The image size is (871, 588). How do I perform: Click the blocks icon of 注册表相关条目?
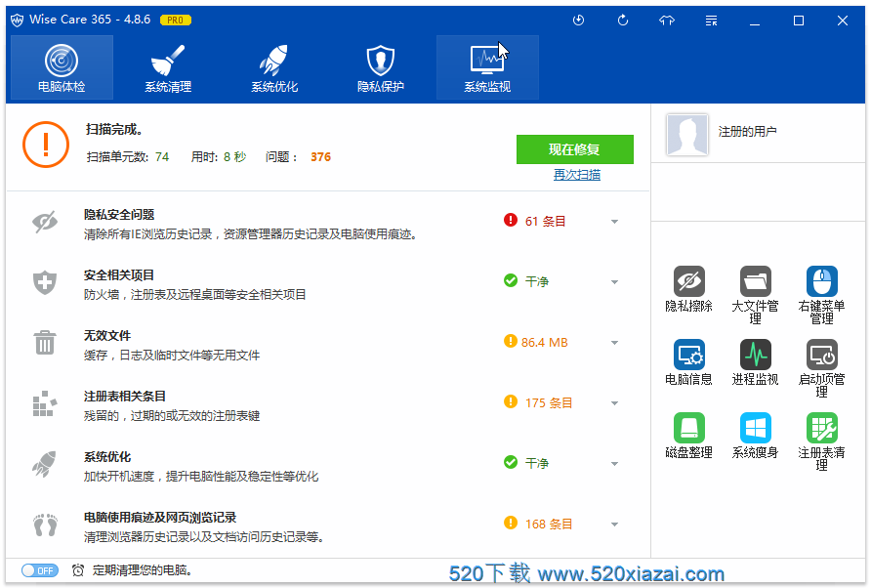pyautogui.click(x=45, y=403)
